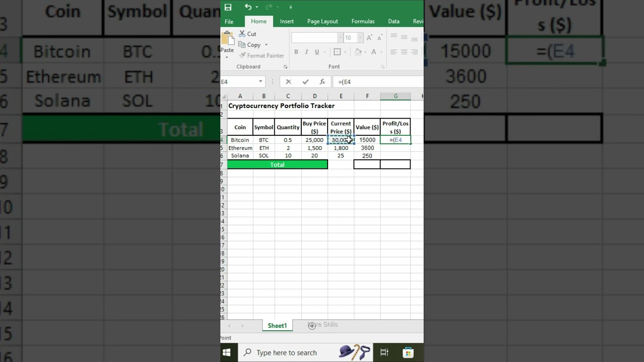This screenshot has width=644, height=362.
Task: Apply cell borders using the Borders icon
Action: click(337, 52)
